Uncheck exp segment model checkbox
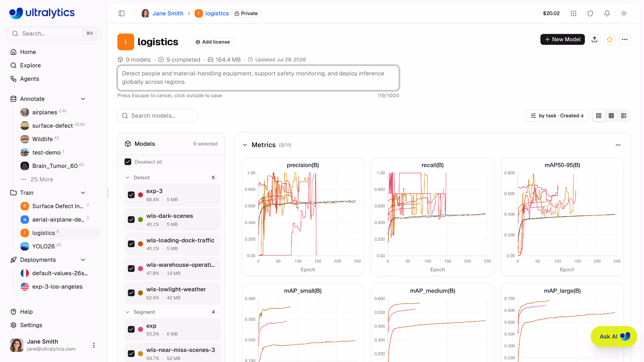644x362 pixels. 131,329
